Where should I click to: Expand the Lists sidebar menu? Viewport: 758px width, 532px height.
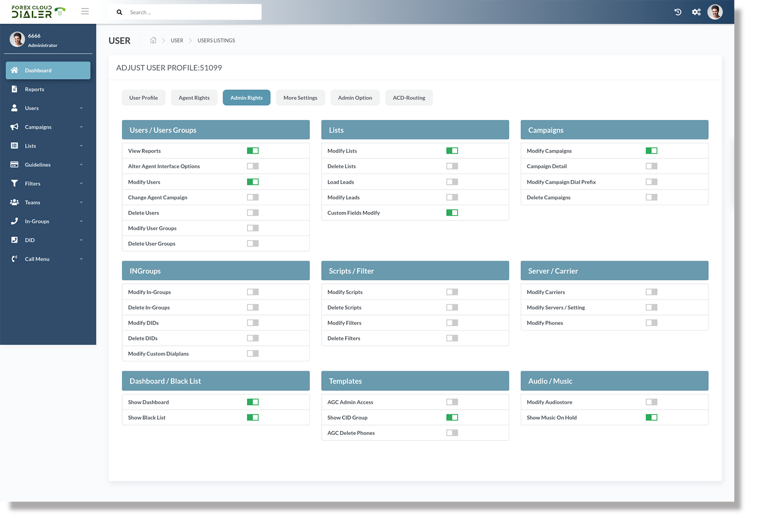click(47, 145)
